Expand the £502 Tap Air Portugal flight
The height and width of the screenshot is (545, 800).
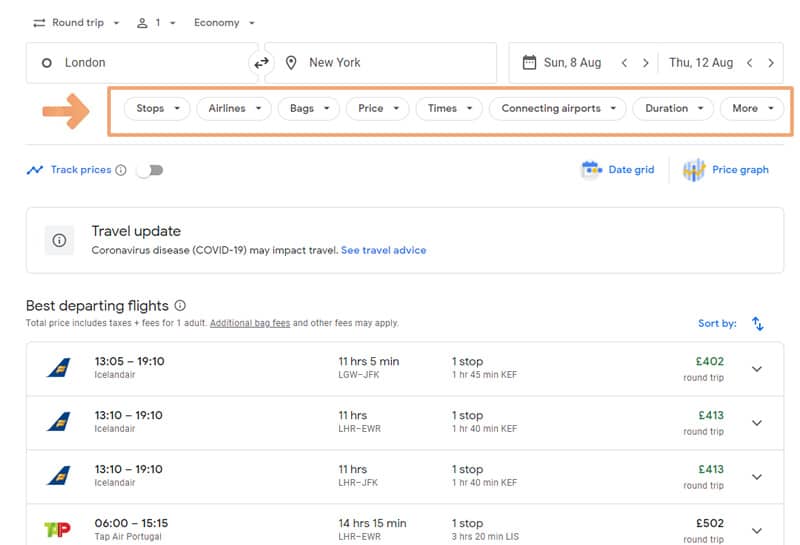click(x=757, y=531)
